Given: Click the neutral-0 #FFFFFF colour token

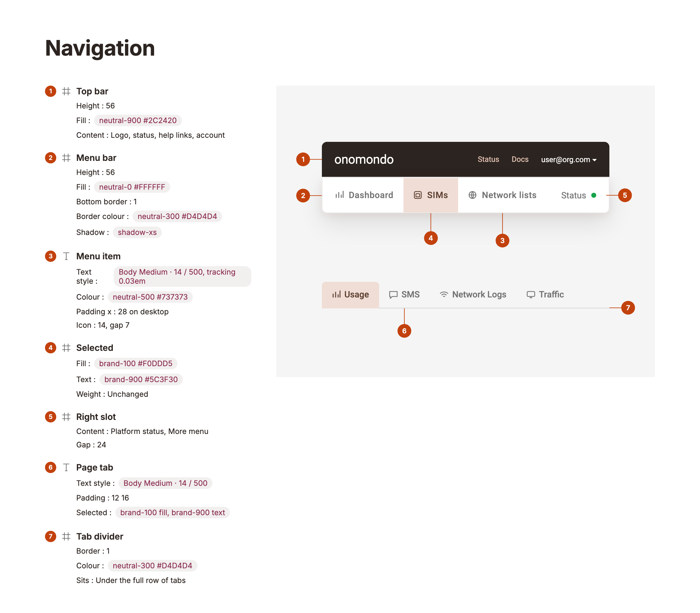Looking at the screenshot, I should 132,187.
